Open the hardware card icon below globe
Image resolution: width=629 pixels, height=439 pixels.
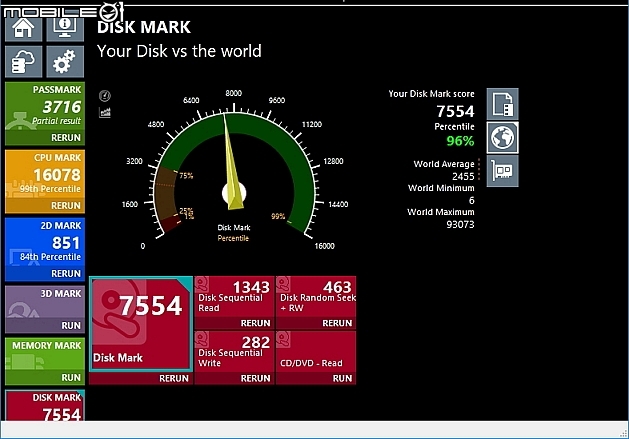503,171
